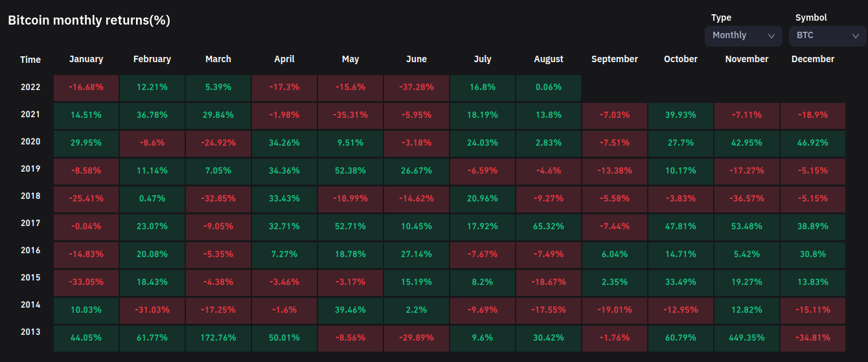The height and width of the screenshot is (362, 868).
Task: Expand the BTC symbol dropdown
Action: [x=827, y=36]
